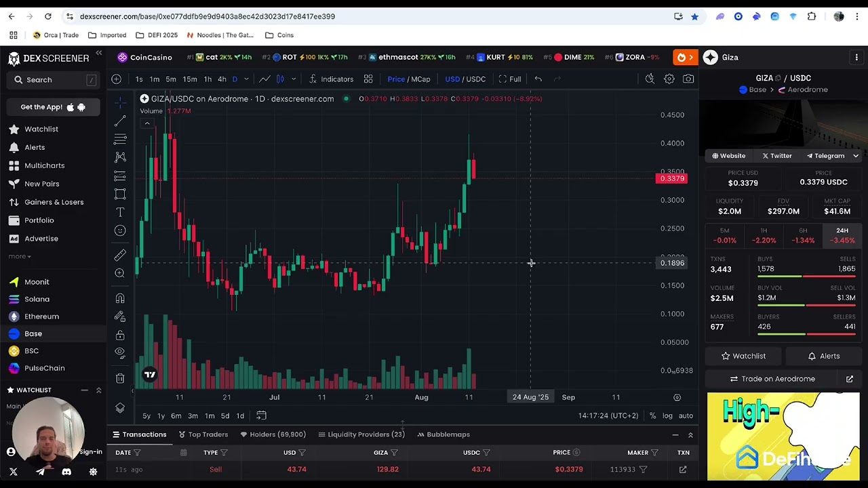This screenshot has height=488, width=868.
Task: Remove drawings with trash icon
Action: tap(120, 378)
